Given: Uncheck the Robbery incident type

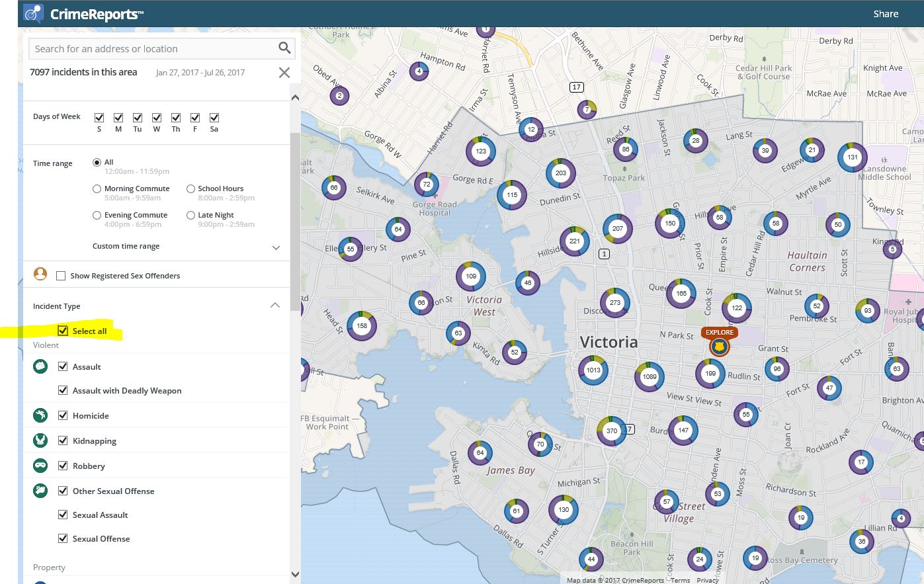Looking at the screenshot, I should 63,466.
